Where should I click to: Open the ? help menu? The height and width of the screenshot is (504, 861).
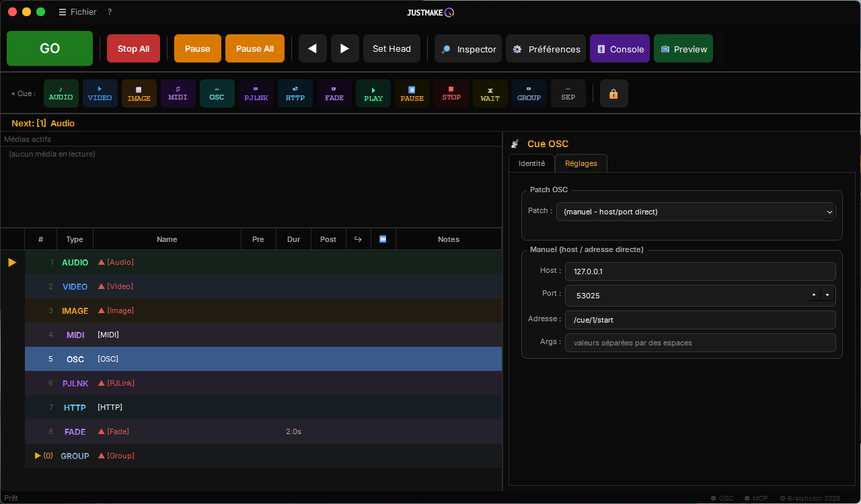tap(110, 12)
